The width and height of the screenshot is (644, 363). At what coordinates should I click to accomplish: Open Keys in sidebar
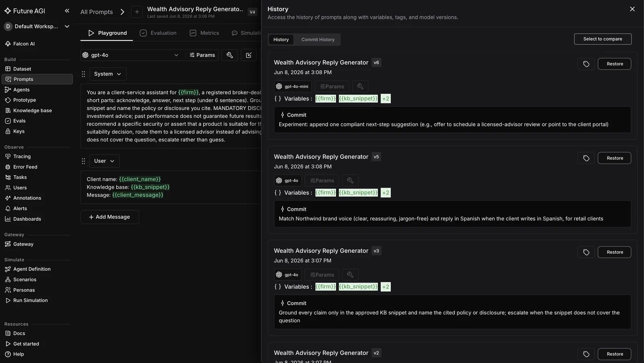click(x=37, y=131)
